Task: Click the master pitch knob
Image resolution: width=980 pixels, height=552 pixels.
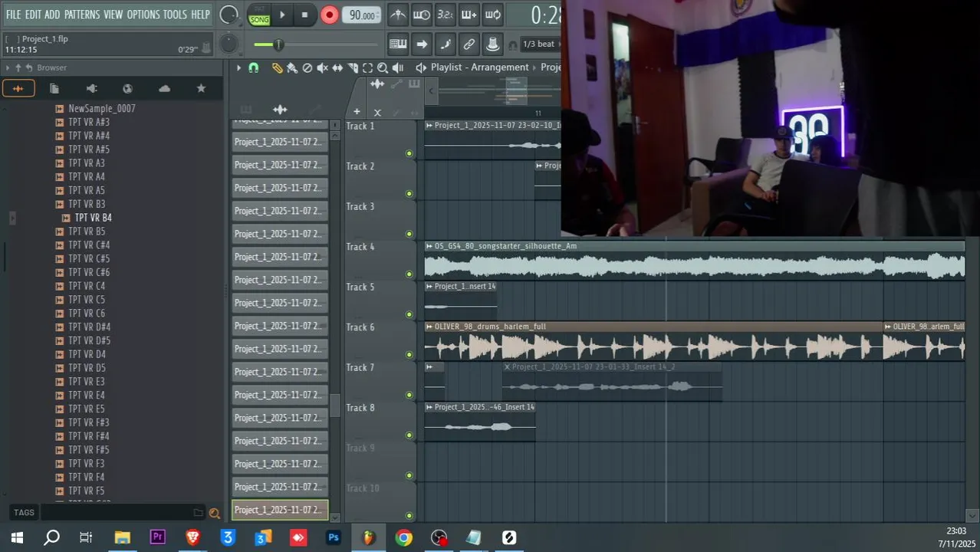Action: coord(229,44)
